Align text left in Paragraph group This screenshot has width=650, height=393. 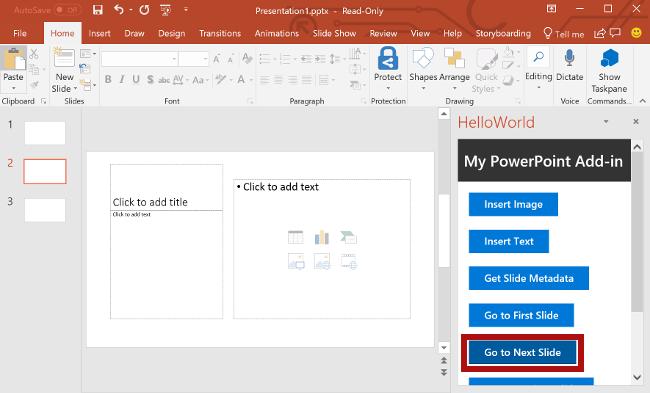click(x=264, y=80)
